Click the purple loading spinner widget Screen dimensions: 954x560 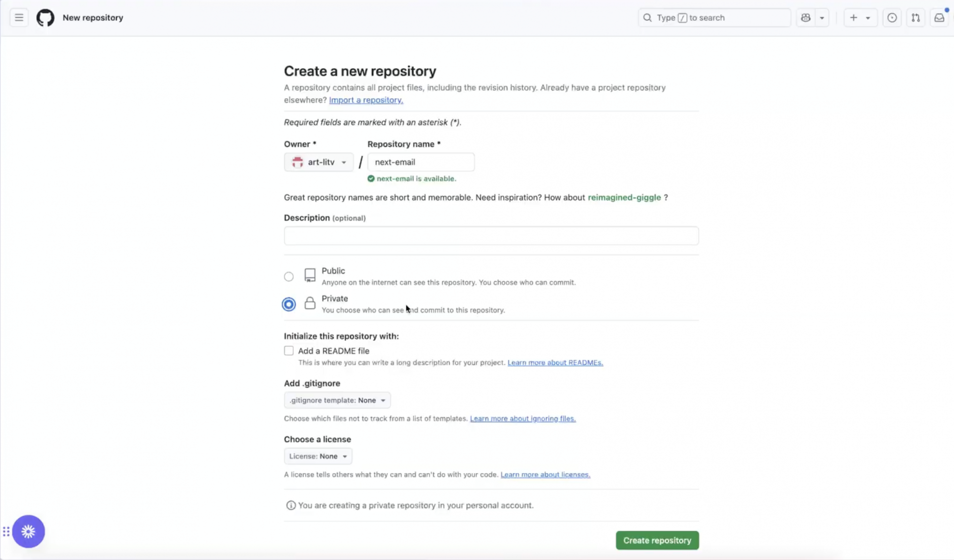[x=28, y=531]
